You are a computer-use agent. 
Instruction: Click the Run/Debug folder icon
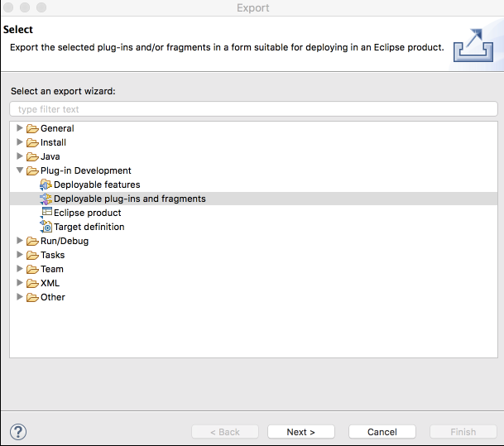32,242
